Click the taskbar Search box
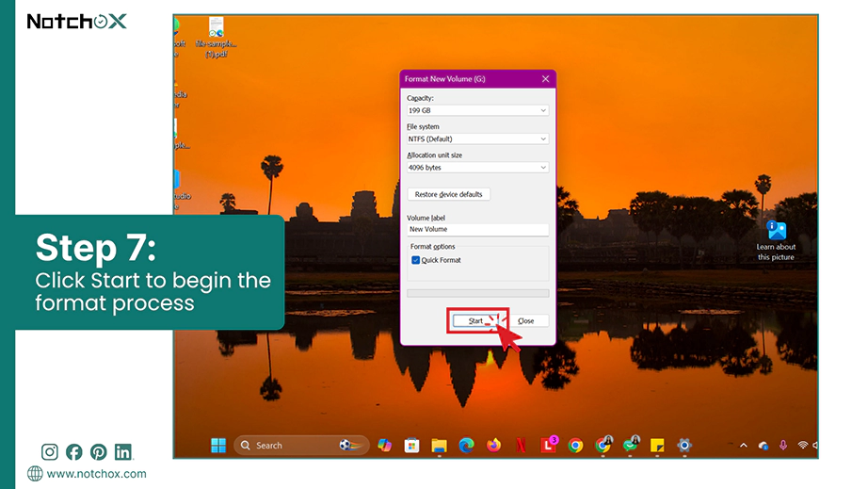The width and height of the screenshot is (868, 489). point(301,446)
